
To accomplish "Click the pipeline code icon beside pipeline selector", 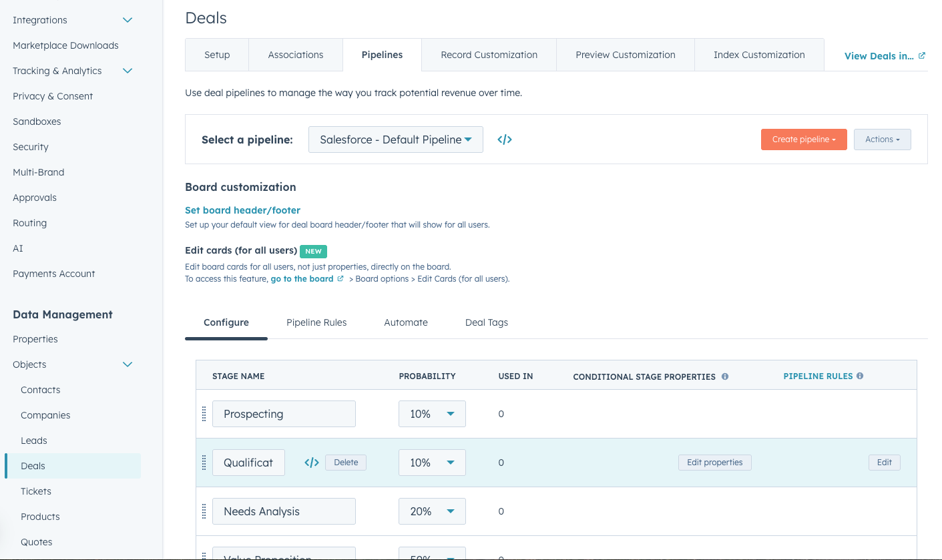I will (505, 139).
